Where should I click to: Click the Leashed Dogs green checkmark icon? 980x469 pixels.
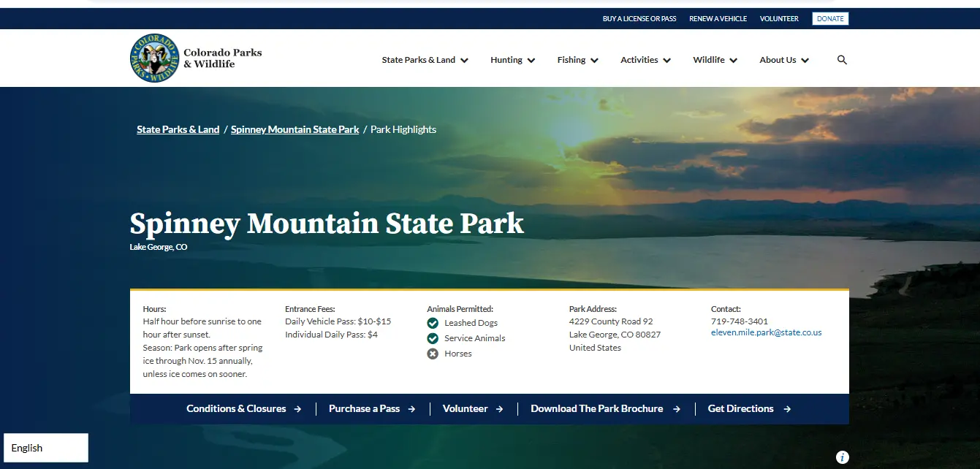coord(433,323)
